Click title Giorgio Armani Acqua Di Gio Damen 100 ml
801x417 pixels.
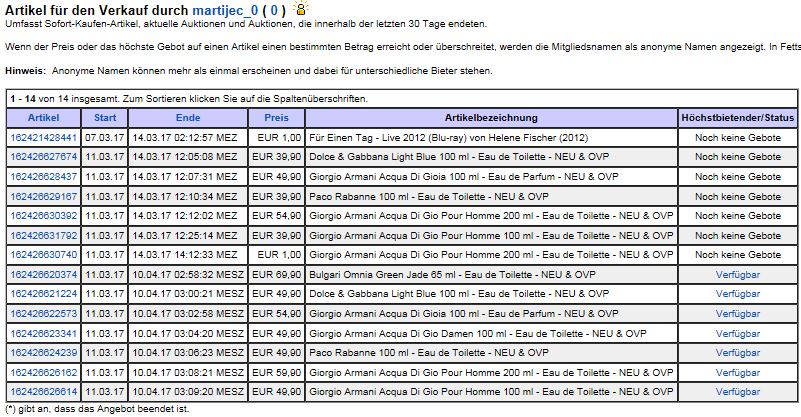pos(478,333)
